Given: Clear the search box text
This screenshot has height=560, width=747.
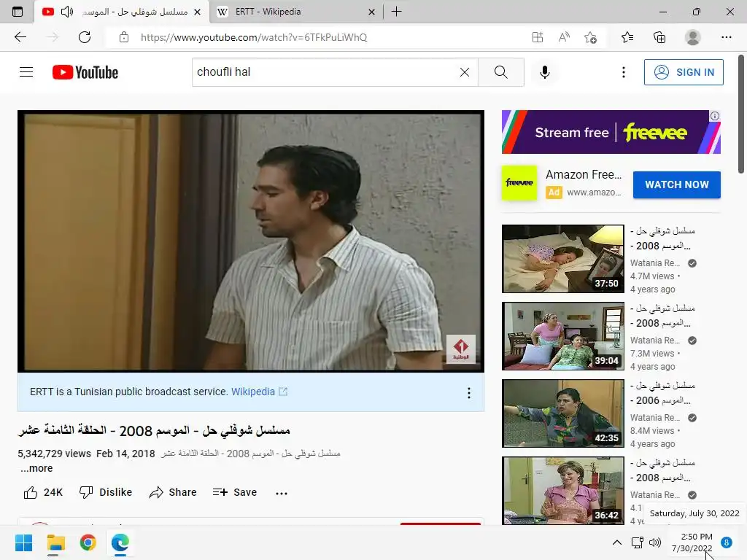Looking at the screenshot, I should (x=465, y=72).
